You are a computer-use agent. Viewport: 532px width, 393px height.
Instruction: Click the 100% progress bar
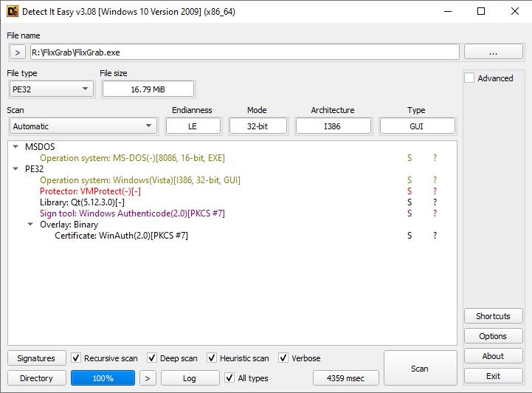(103, 378)
